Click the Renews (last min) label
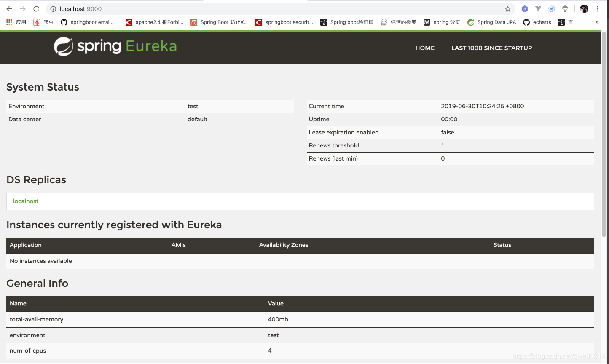This screenshot has height=364, width=609. point(333,158)
